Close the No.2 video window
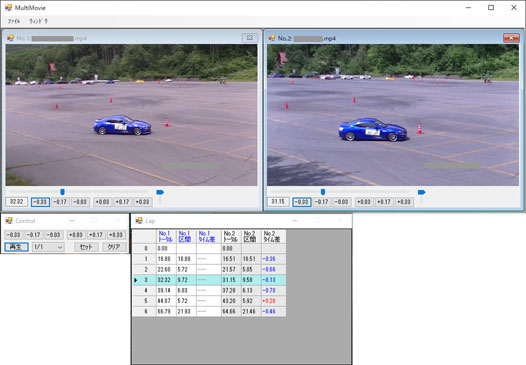This screenshot has width=526, height=365. 511,38
